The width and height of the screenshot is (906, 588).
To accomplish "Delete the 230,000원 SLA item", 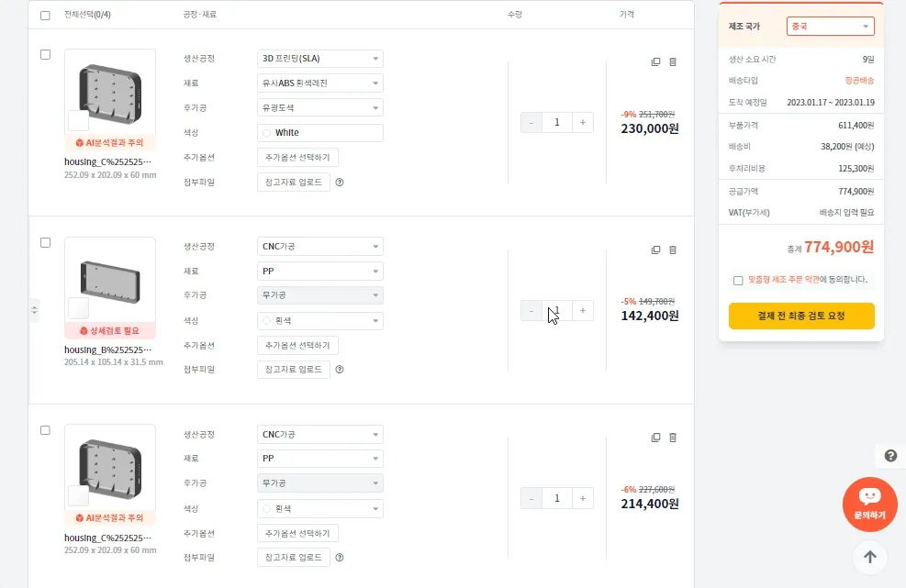I will pos(673,61).
